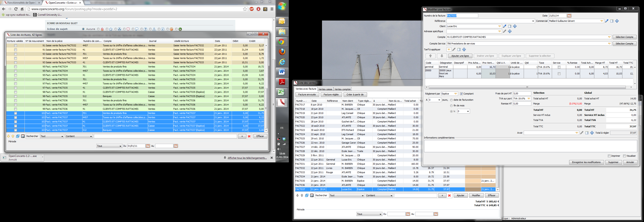Open calendar for Du date in Liste des écritures

point(148,146)
